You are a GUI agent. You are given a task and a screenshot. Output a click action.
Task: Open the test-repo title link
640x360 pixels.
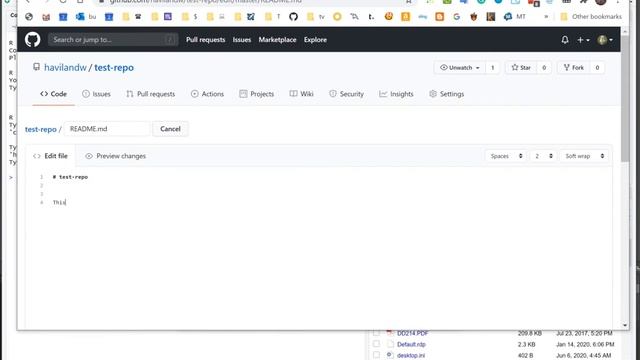click(114, 67)
